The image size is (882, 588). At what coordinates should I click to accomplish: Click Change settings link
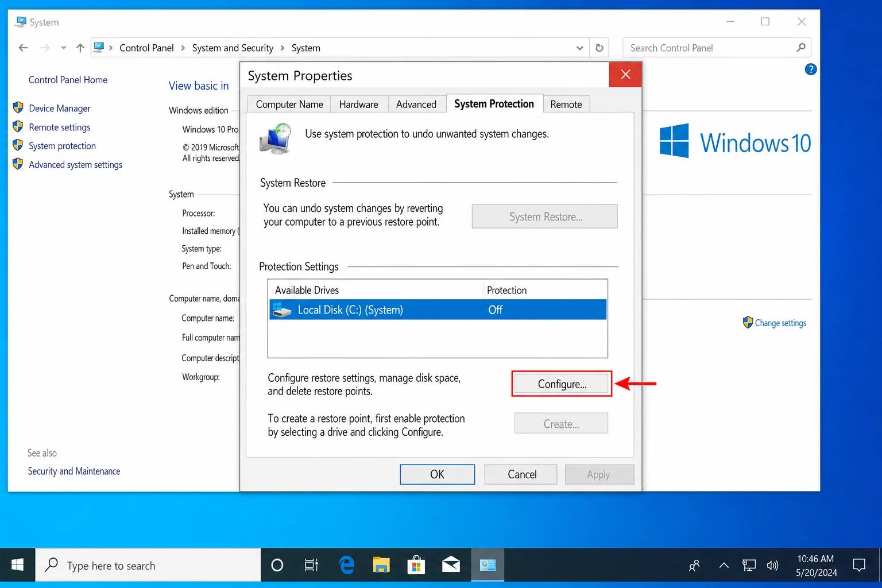(x=780, y=323)
